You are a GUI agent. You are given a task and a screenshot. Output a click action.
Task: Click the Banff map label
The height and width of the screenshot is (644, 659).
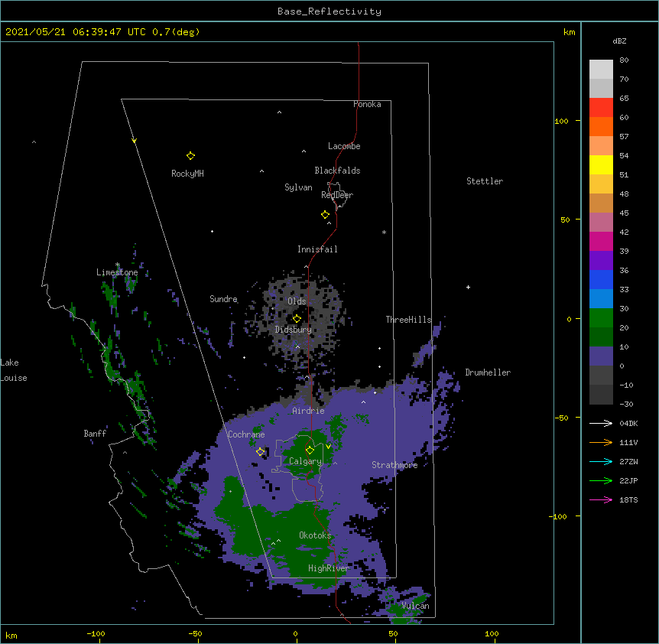pyautogui.click(x=95, y=434)
